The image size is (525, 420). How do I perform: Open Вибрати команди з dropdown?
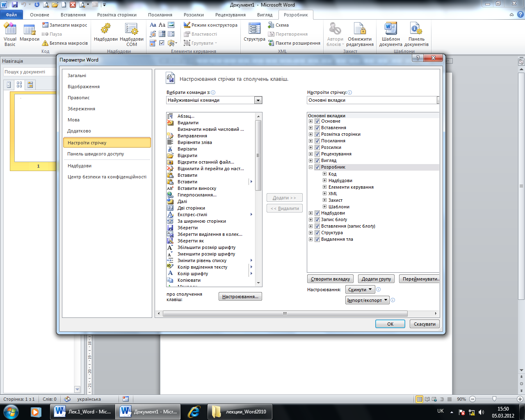click(258, 100)
